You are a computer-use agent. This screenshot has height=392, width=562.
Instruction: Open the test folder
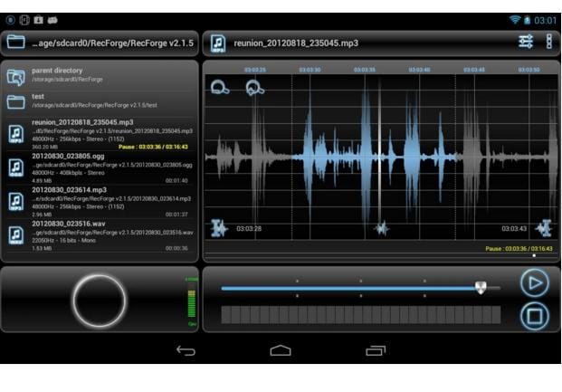[100, 101]
